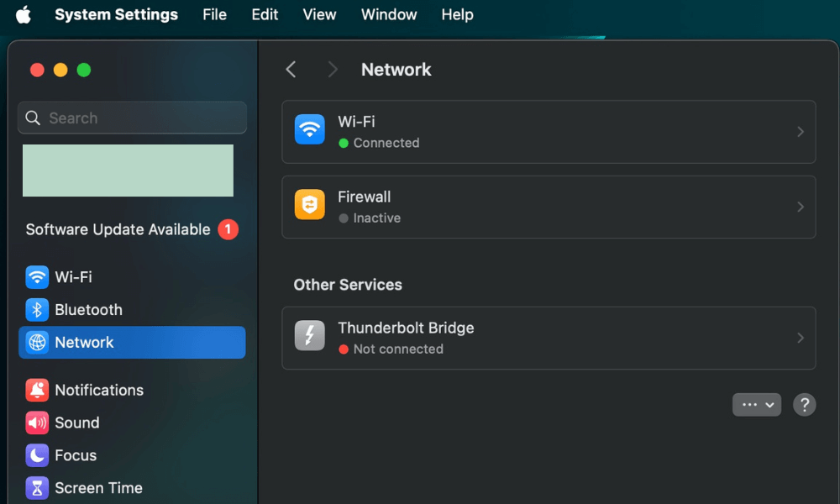
Task: Expand Firewall settings via its chevron
Action: [800, 207]
